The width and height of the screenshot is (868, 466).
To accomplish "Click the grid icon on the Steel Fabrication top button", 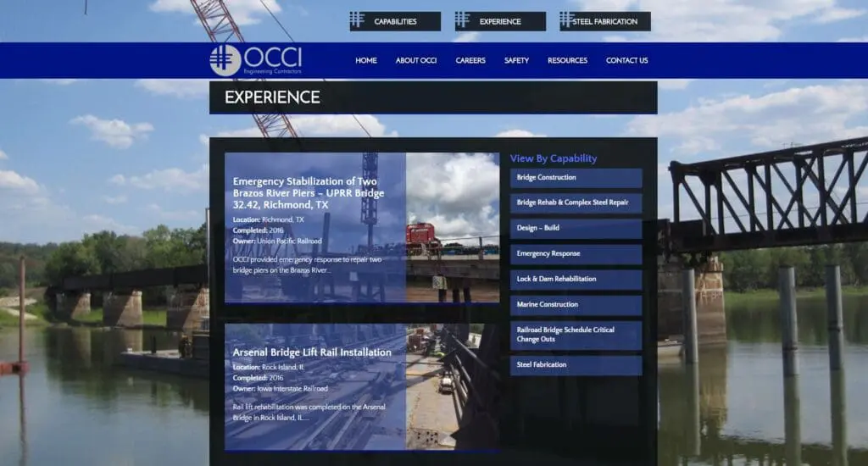I will pos(565,20).
